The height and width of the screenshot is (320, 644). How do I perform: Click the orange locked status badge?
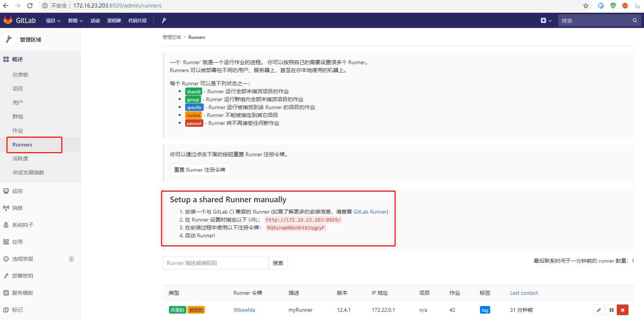point(194,115)
